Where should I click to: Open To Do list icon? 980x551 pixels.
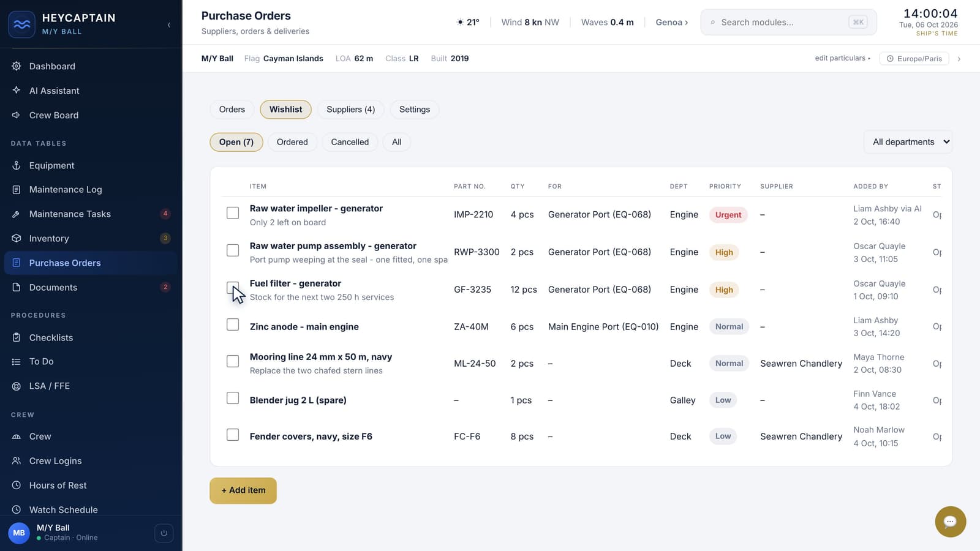17,362
